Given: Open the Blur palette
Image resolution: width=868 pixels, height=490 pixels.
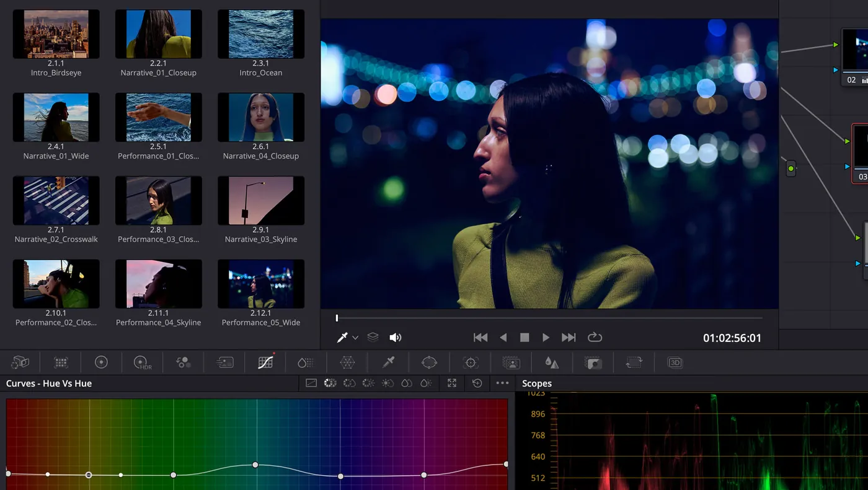Looking at the screenshot, I should [x=552, y=362].
